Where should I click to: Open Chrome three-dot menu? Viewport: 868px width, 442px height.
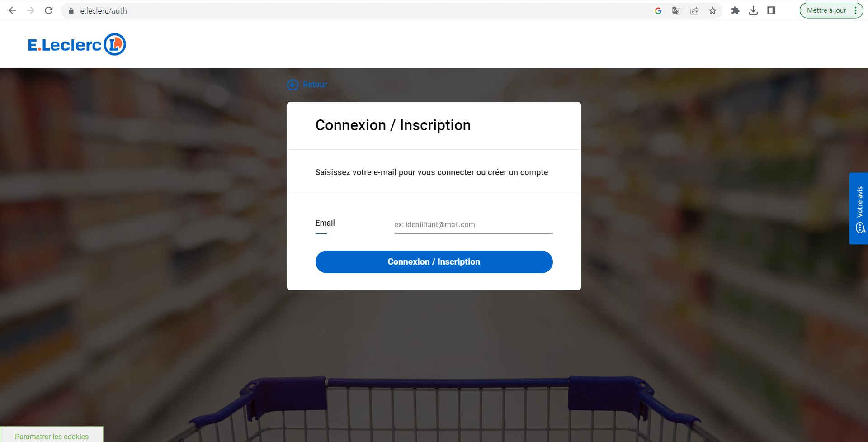pyautogui.click(x=855, y=10)
